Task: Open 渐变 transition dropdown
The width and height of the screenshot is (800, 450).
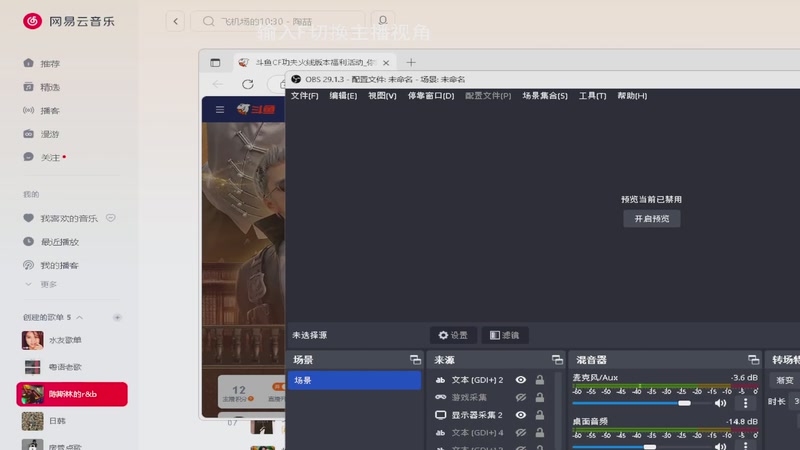Action: pos(785,380)
